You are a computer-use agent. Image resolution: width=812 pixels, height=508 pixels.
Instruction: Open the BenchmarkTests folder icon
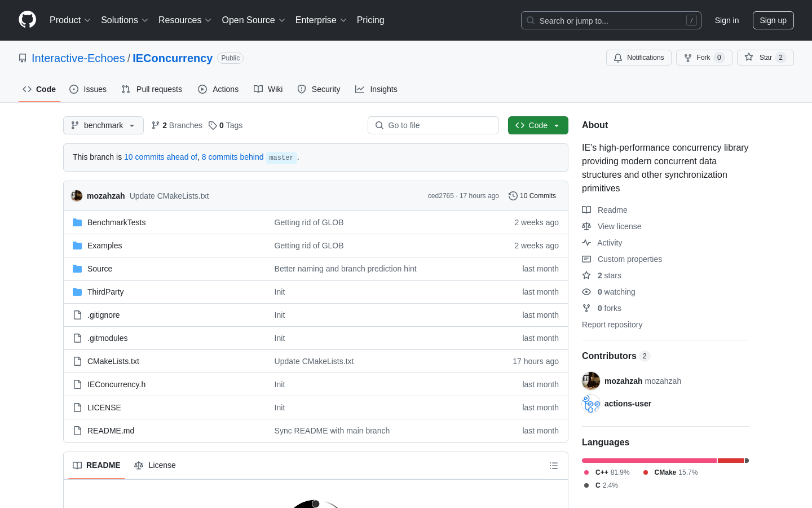click(x=77, y=222)
